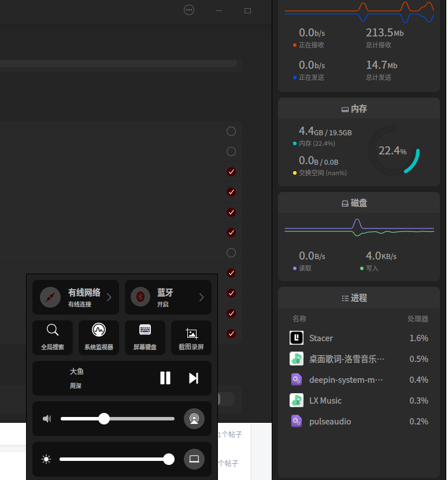Click the network traffic graph

pyautogui.click(x=359, y=12)
